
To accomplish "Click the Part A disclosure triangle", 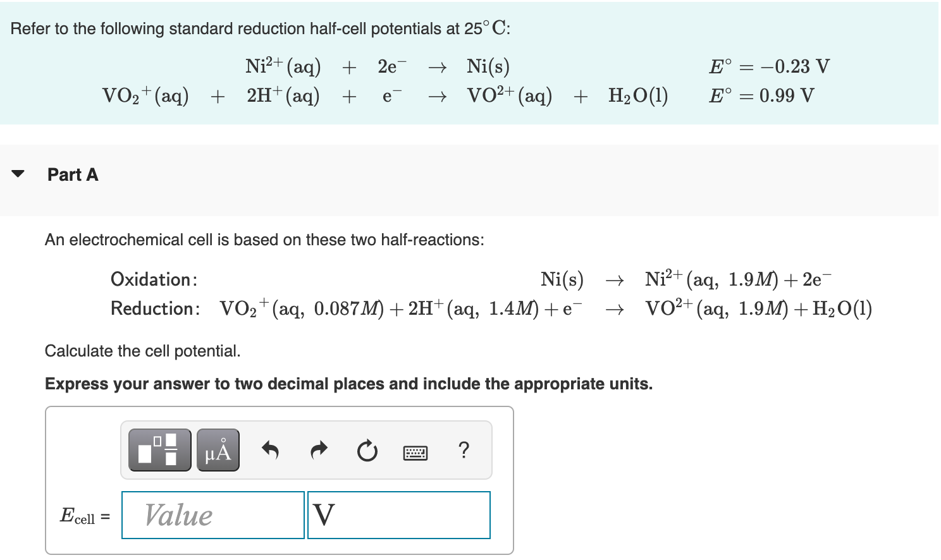I will [18, 172].
